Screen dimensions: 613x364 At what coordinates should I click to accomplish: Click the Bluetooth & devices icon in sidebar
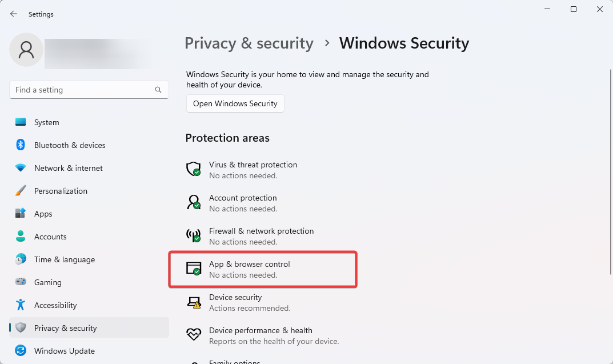coord(21,145)
